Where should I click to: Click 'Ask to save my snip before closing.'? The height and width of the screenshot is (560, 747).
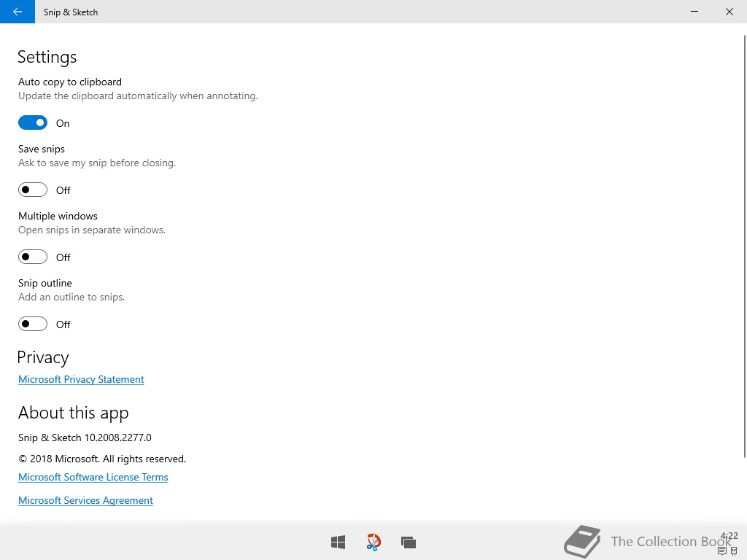point(97,163)
